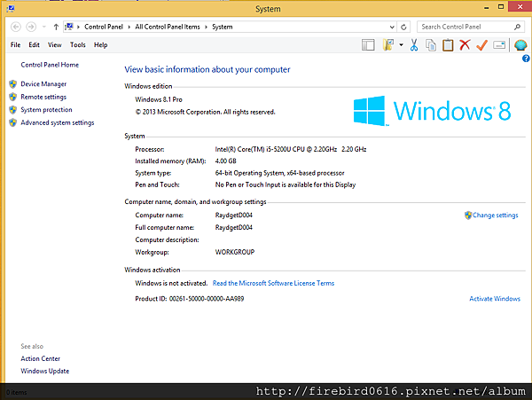Click the red X Delete icon
Image resolution: width=532 pixels, height=400 pixels.
(x=465, y=44)
